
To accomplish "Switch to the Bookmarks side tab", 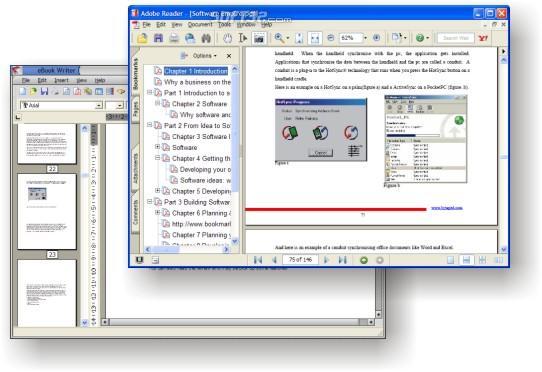I will (x=136, y=73).
